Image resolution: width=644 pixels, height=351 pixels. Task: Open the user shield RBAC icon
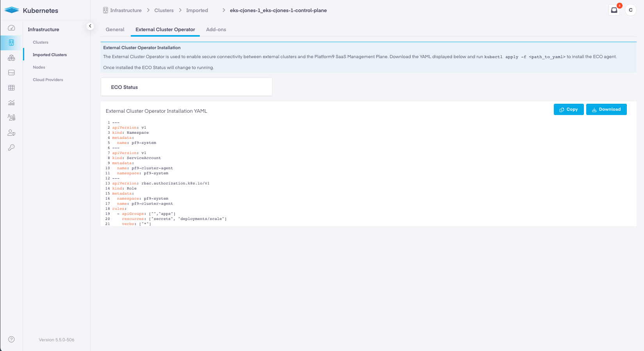click(x=11, y=133)
